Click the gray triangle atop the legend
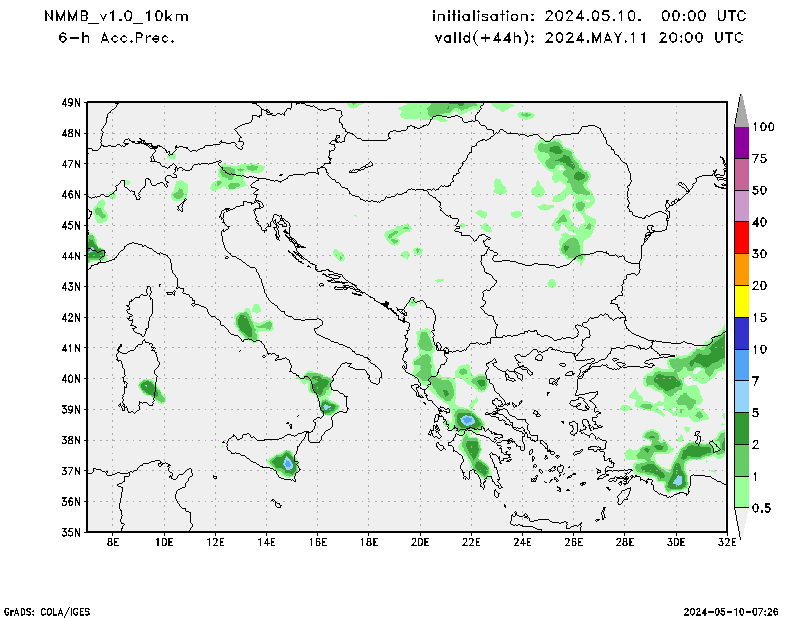 coord(741,110)
